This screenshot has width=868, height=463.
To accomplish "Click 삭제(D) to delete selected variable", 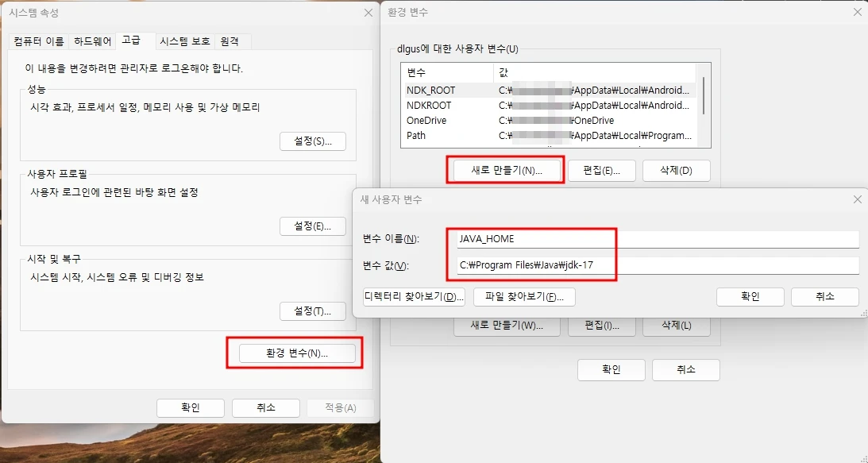I will point(677,170).
